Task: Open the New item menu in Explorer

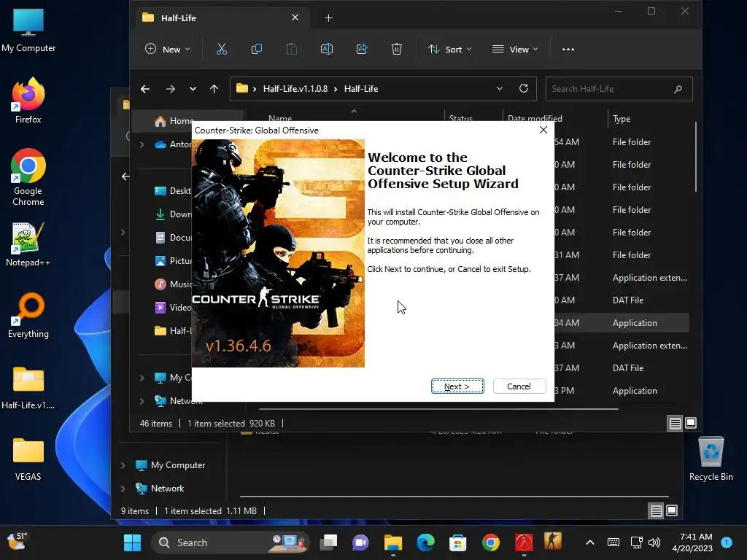Action: 168,49
